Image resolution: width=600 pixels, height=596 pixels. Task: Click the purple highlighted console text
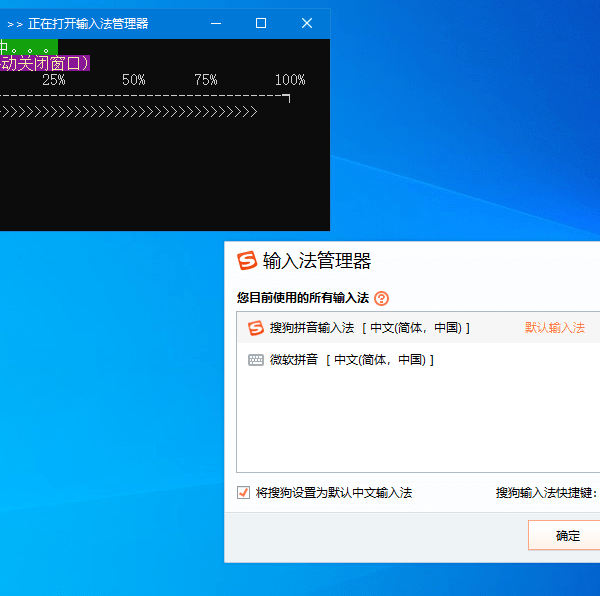click(x=45, y=63)
